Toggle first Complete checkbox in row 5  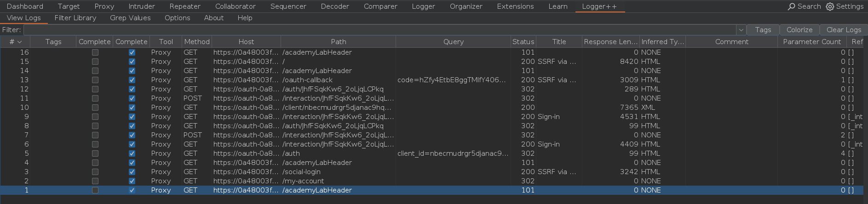point(95,153)
